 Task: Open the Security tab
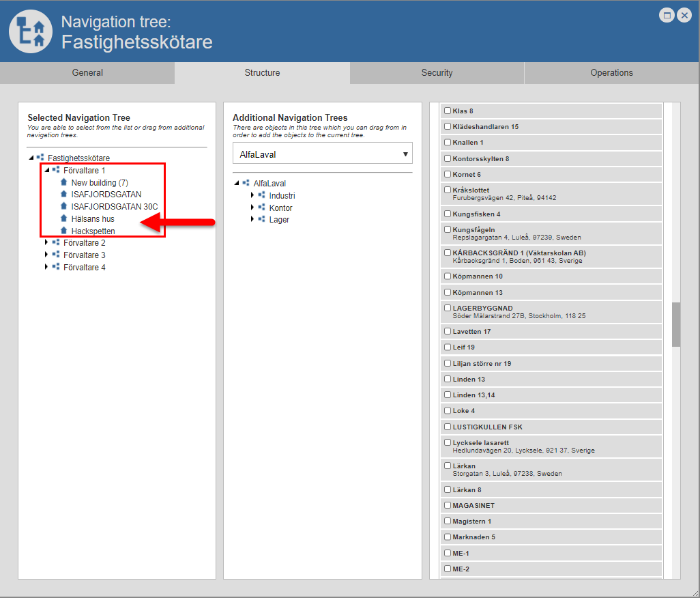437,73
